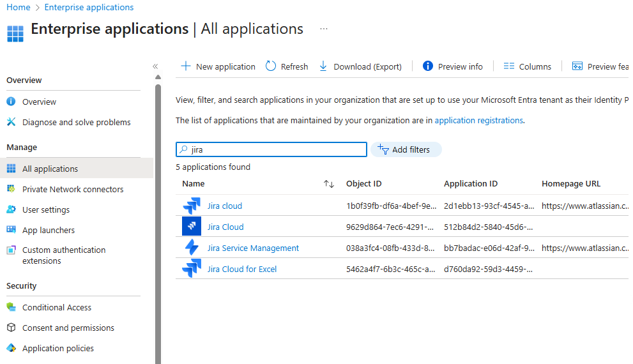Download (Export) the applications list
The width and height of the screenshot is (633, 364).
click(360, 66)
